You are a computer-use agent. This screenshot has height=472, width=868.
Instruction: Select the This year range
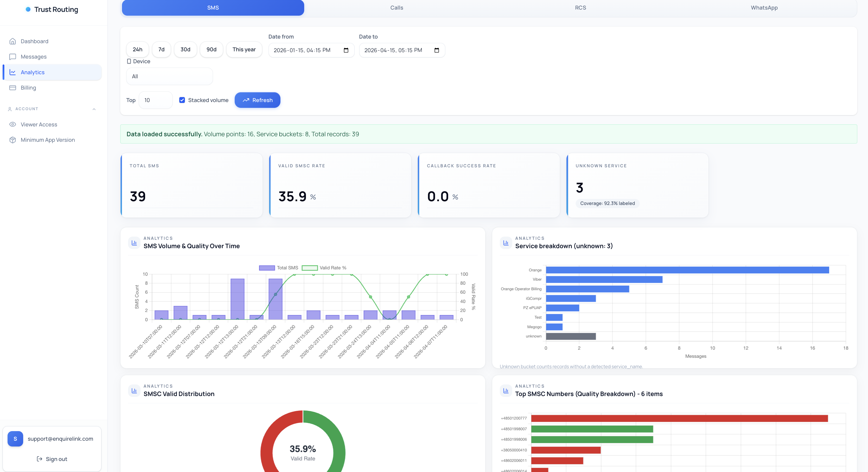(x=244, y=50)
